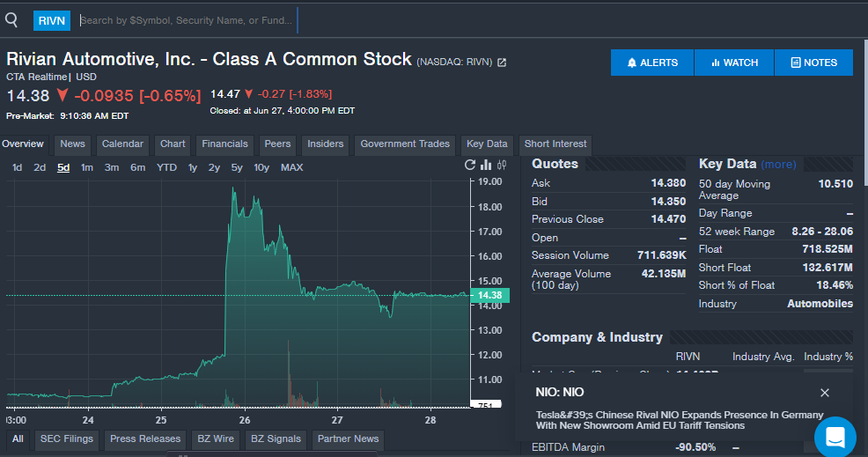The height and width of the screenshot is (457, 868).
Task: Click the Short % of Float value 18.46%
Action: coord(835,285)
